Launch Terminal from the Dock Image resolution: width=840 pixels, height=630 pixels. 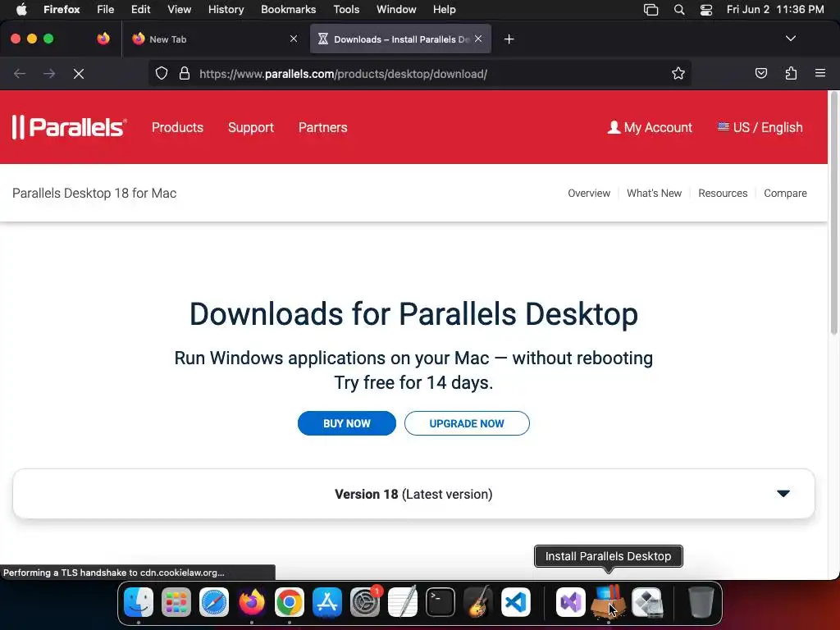(441, 602)
